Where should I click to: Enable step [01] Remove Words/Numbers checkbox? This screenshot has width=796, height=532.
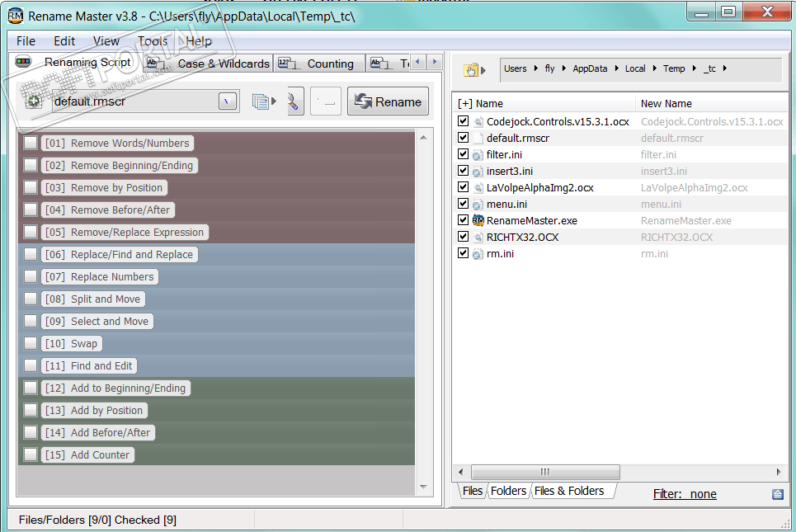click(31, 144)
